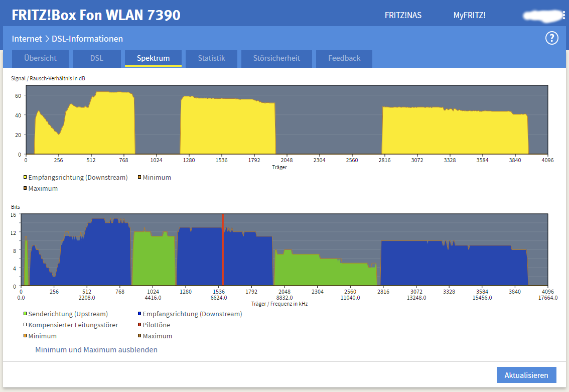The image size is (569, 392).
Task: Click the Internet breadcrumb link
Action: (27, 39)
